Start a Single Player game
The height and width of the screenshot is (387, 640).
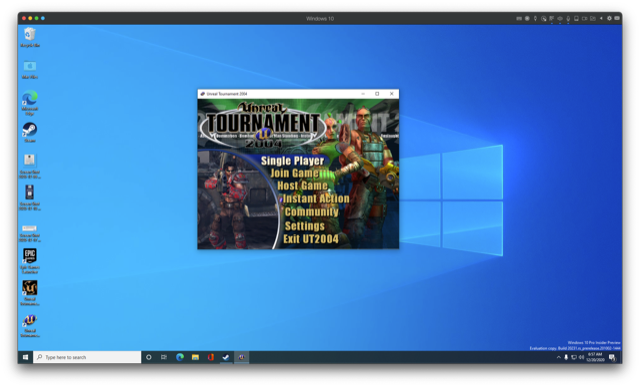click(x=292, y=161)
